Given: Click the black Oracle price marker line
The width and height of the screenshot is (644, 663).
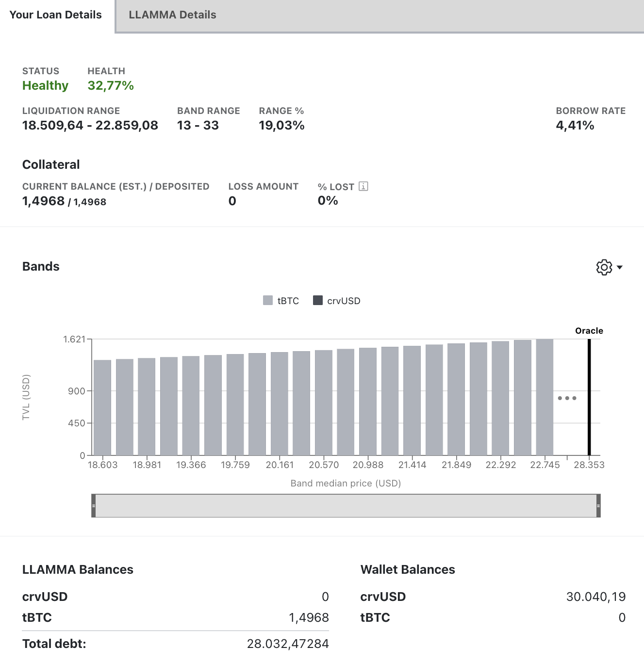Looking at the screenshot, I should (x=589, y=397).
